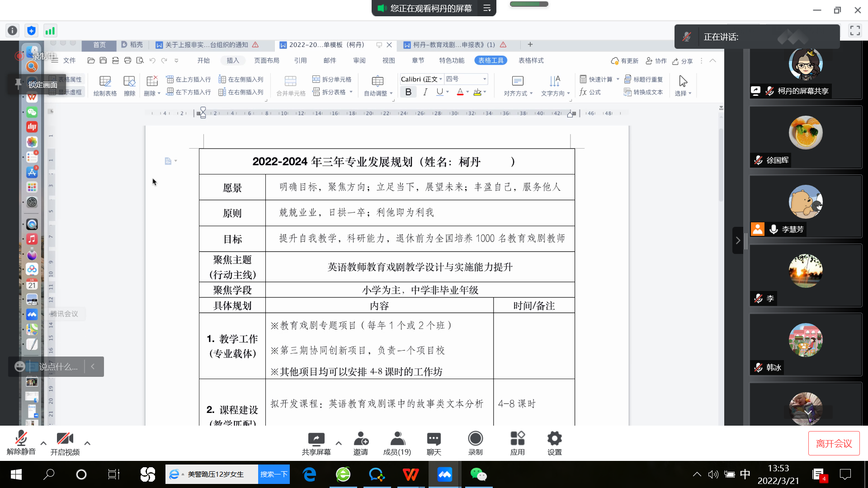Click 在上方插入行 button
Screen dimensions: 868x488
189,80
